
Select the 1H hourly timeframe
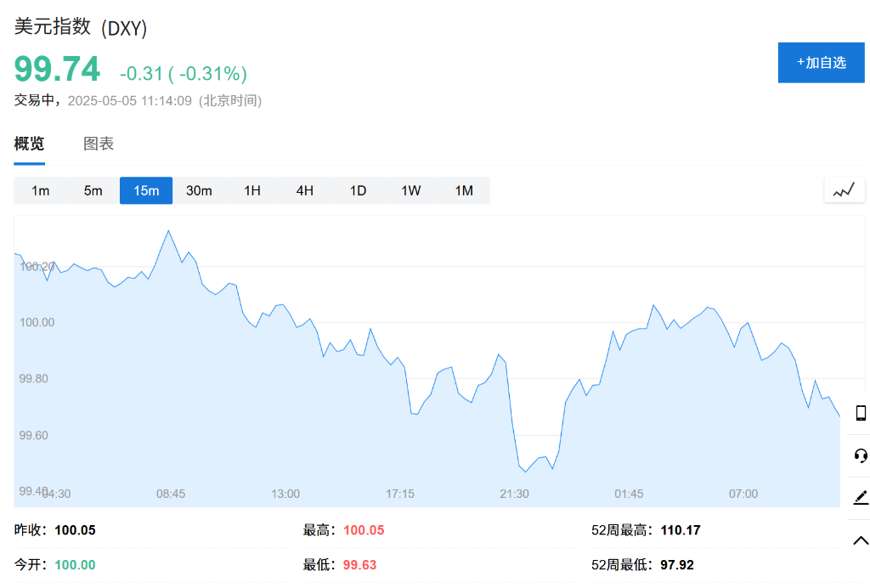click(x=251, y=190)
